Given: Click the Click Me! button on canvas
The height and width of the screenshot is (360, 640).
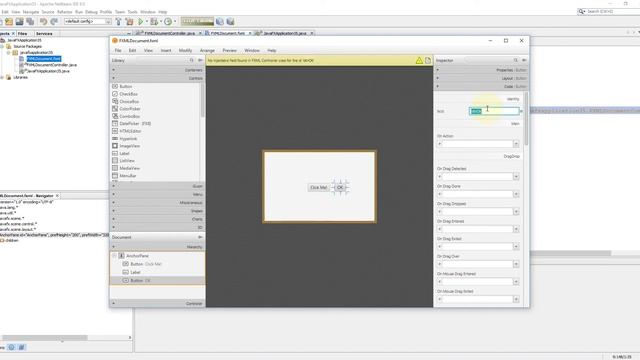Looking at the screenshot, I should [318, 187].
